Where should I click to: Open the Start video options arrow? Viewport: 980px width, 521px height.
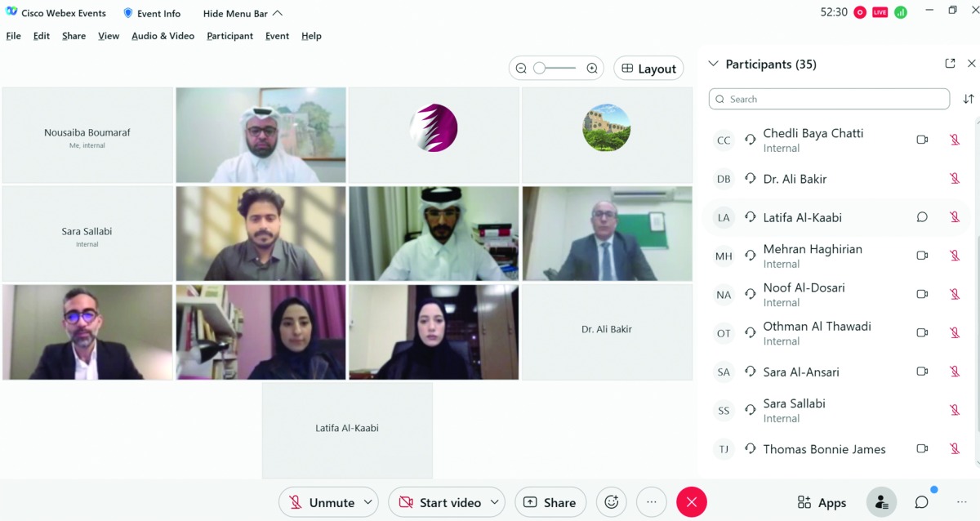pyautogui.click(x=495, y=502)
